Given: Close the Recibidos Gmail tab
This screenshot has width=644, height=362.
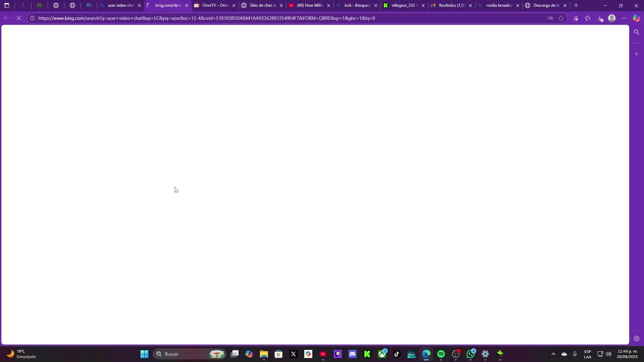Looking at the screenshot, I should 470,6.
